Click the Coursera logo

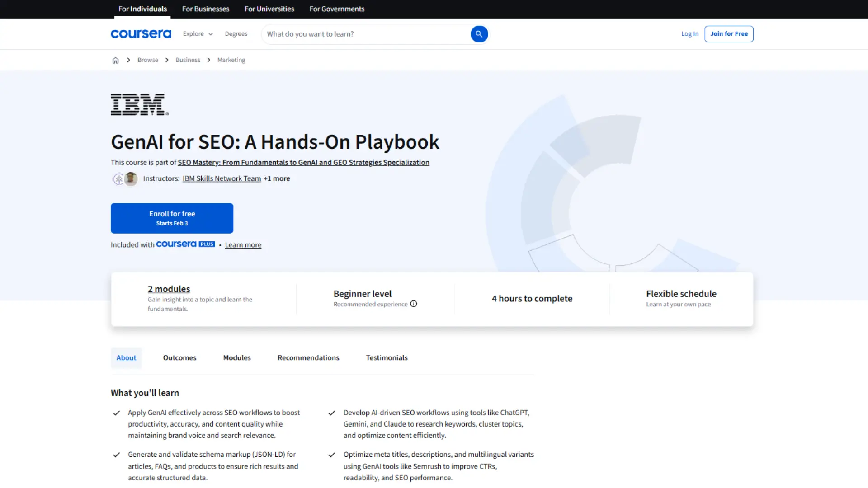[141, 33]
